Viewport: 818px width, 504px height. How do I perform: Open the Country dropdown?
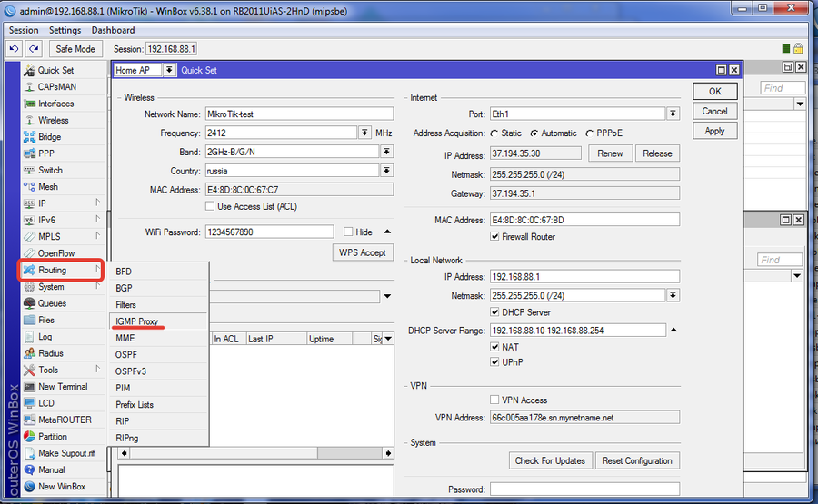386,171
